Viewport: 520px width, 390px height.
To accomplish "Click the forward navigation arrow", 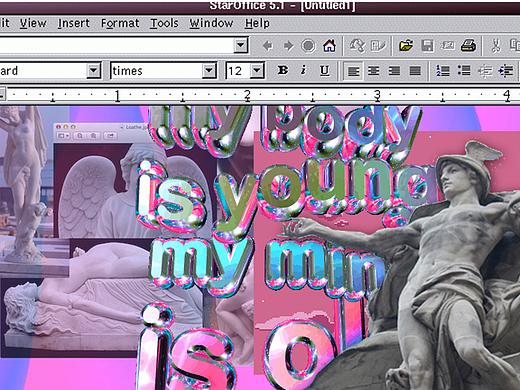I will (288, 45).
